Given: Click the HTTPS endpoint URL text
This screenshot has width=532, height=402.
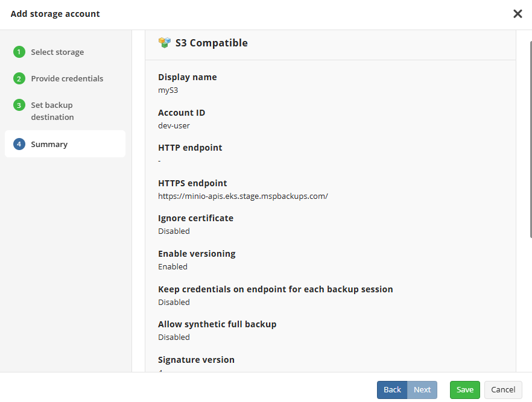Looking at the screenshot, I should click(242, 196).
